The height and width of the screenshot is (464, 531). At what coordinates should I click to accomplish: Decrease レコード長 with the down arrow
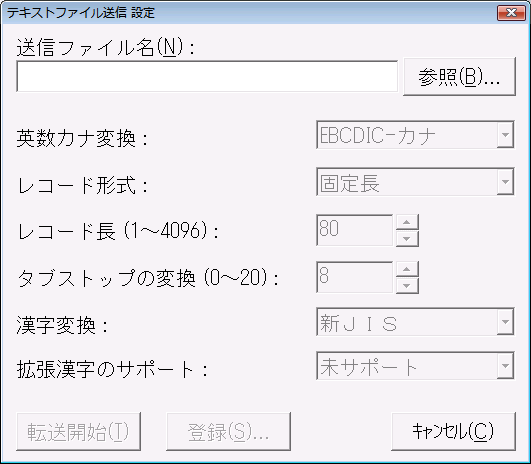(x=407, y=238)
